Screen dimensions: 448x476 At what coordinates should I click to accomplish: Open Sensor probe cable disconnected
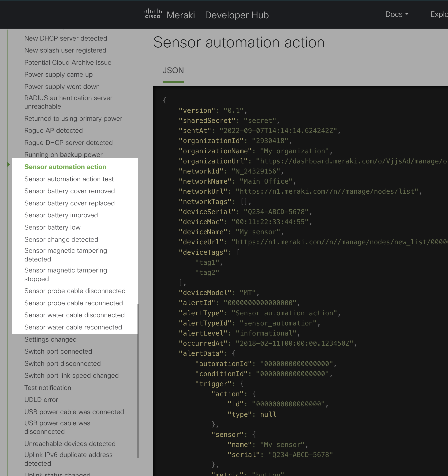[75, 291]
